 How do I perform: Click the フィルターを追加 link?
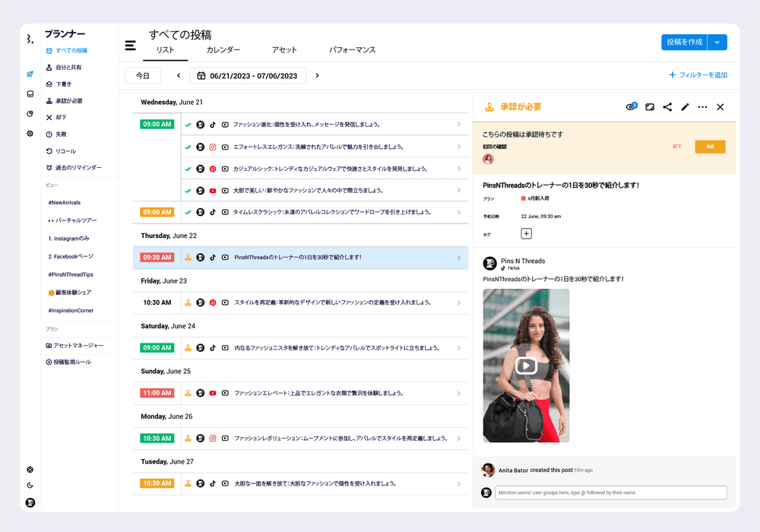pyautogui.click(x=698, y=75)
